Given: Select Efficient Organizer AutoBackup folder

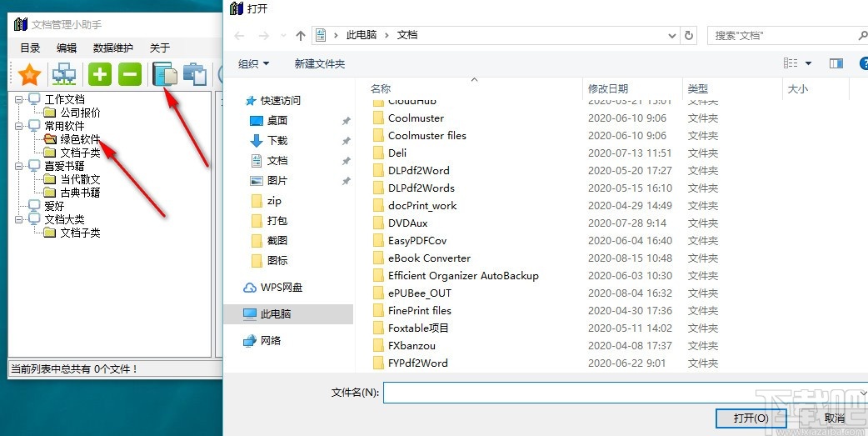Looking at the screenshot, I should point(463,276).
